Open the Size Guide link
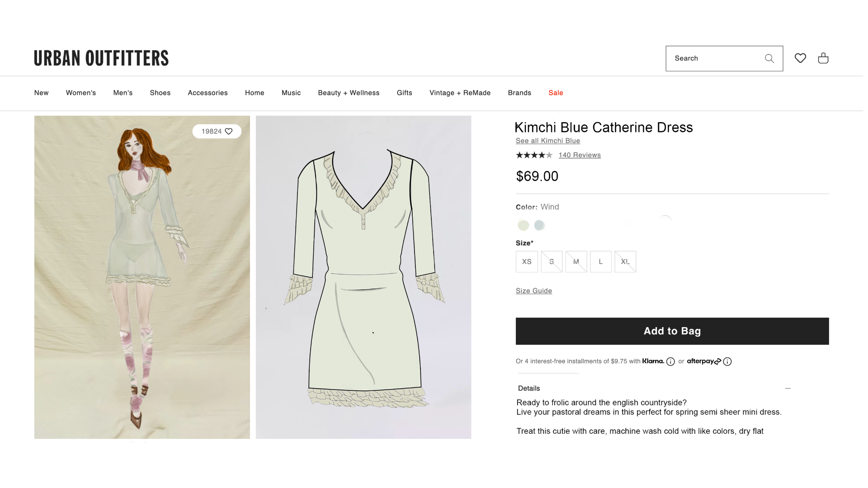This screenshot has width=868, height=488. click(x=534, y=291)
